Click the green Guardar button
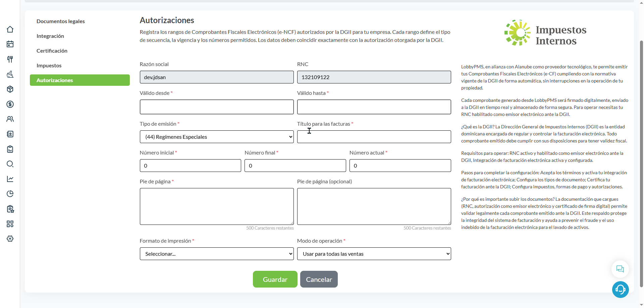 (275, 279)
